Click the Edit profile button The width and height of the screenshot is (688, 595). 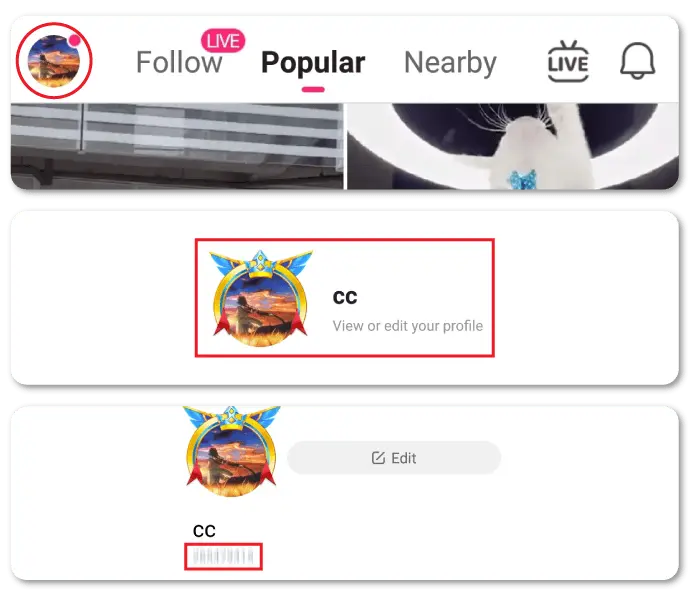click(x=394, y=458)
